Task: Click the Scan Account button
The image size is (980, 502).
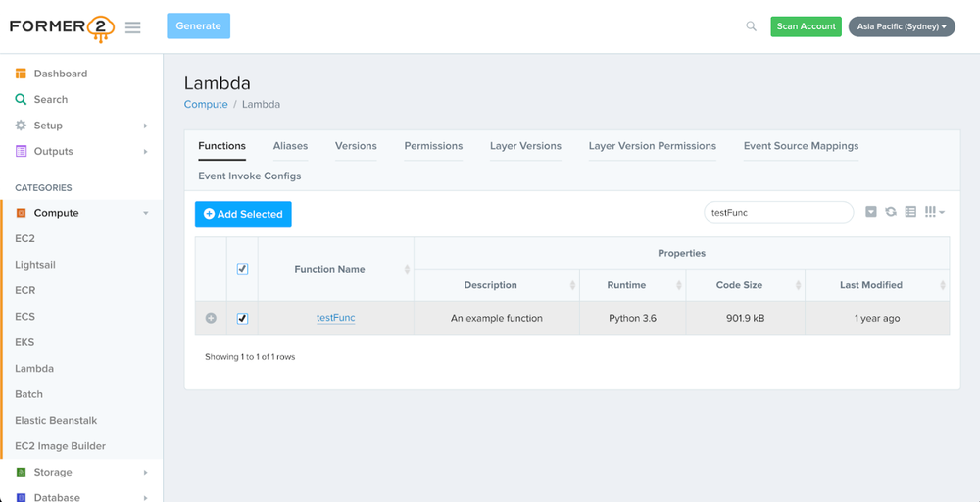Action: [x=806, y=26]
